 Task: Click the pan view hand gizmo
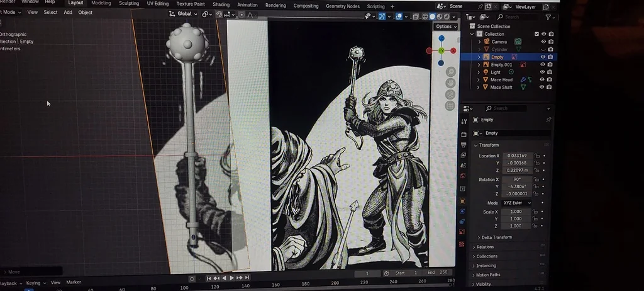[450, 83]
